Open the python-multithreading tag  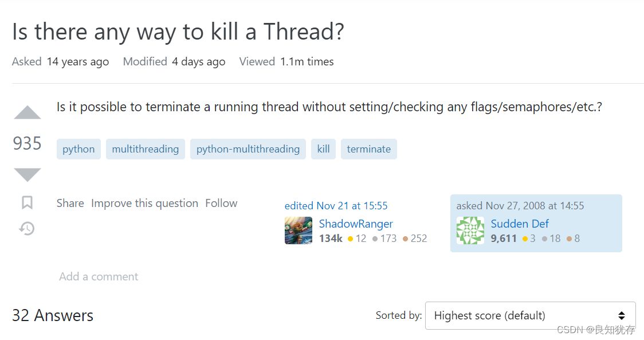(x=248, y=149)
